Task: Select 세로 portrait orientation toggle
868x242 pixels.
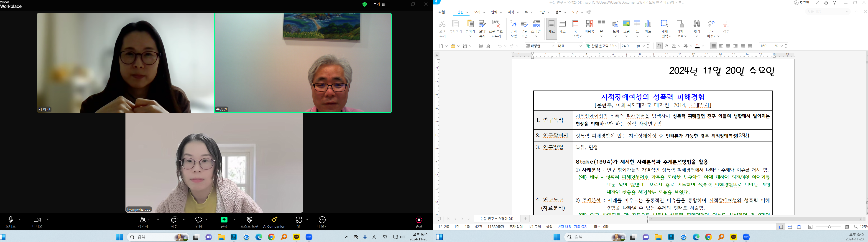Action: coord(551,28)
